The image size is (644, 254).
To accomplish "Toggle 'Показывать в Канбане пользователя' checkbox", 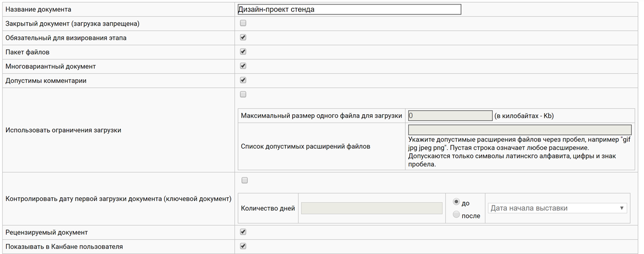I will [x=243, y=246].
